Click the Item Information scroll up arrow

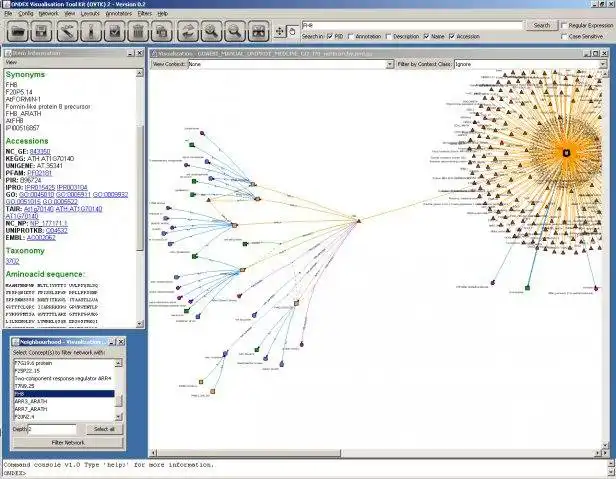140,73
